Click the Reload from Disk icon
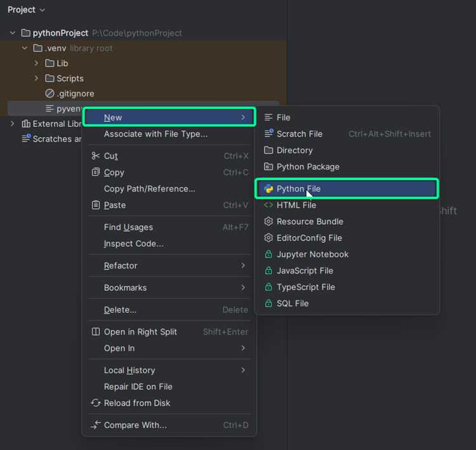The width and height of the screenshot is (476, 450). (96, 403)
